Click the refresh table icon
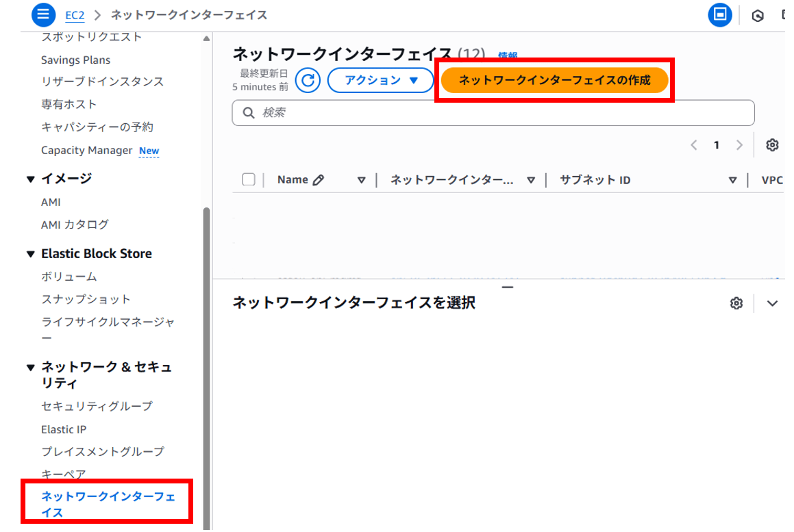This screenshot has width=794, height=532. [x=308, y=81]
